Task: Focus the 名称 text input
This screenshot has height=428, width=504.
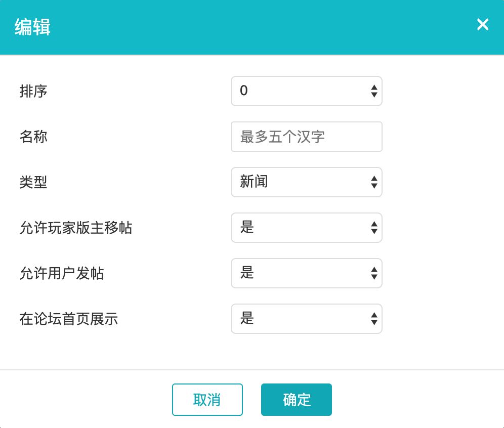Action: coord(306,137)
